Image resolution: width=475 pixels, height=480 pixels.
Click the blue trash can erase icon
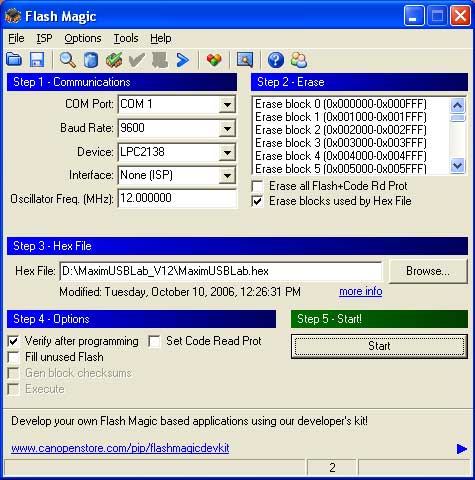(x=91, y=60)
